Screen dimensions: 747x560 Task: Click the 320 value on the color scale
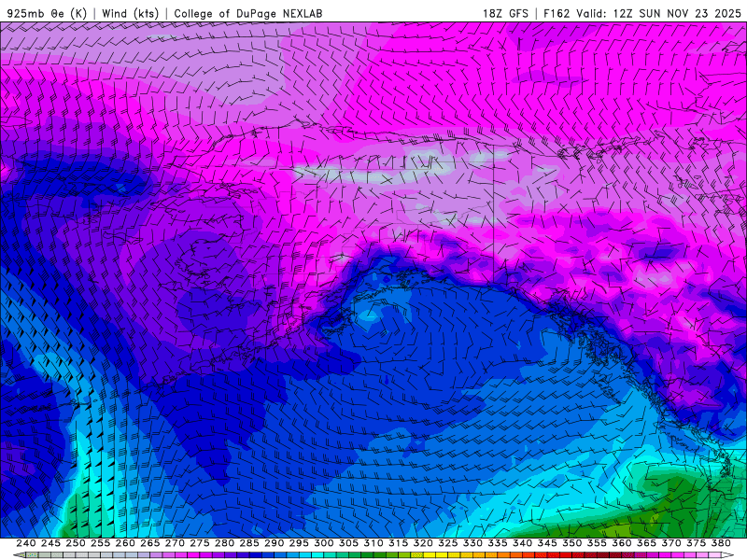pyautogui.click(x=423, y=543)
